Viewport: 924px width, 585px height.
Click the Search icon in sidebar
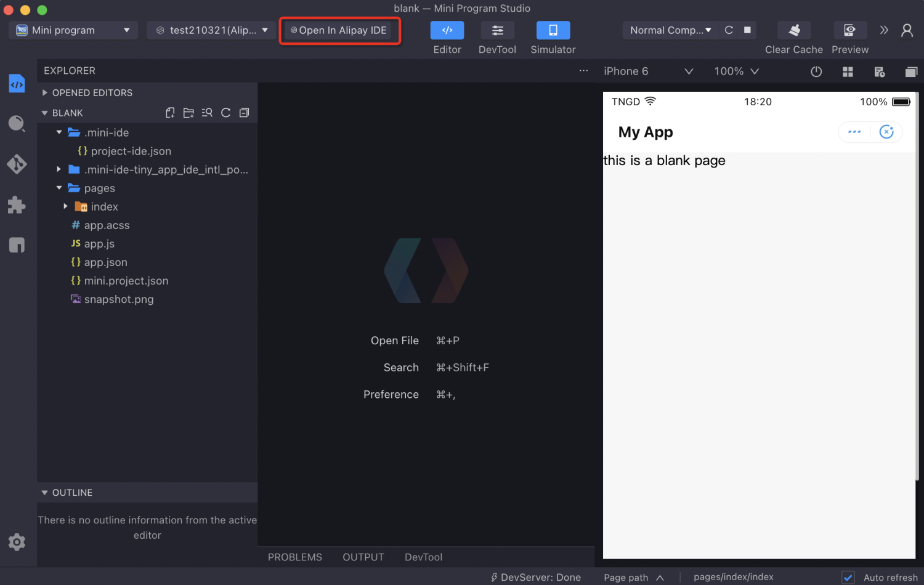[17, 123]
